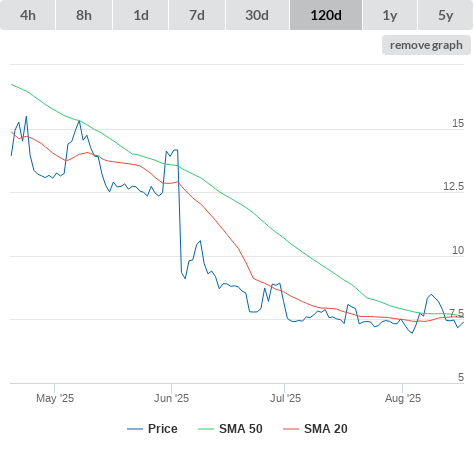The image size is (474, 455).
Task: Click the Aug '25 axis label
Action: (x=403, y=398)
